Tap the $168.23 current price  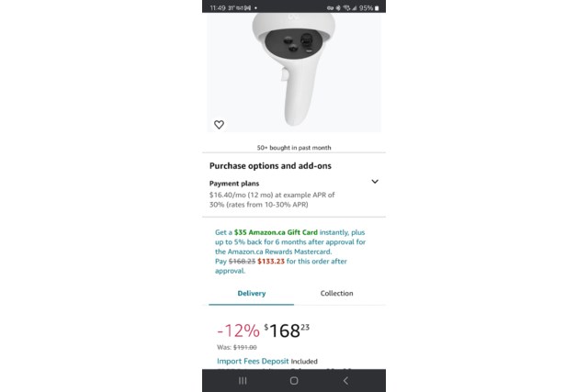click(x=287, y=330)
